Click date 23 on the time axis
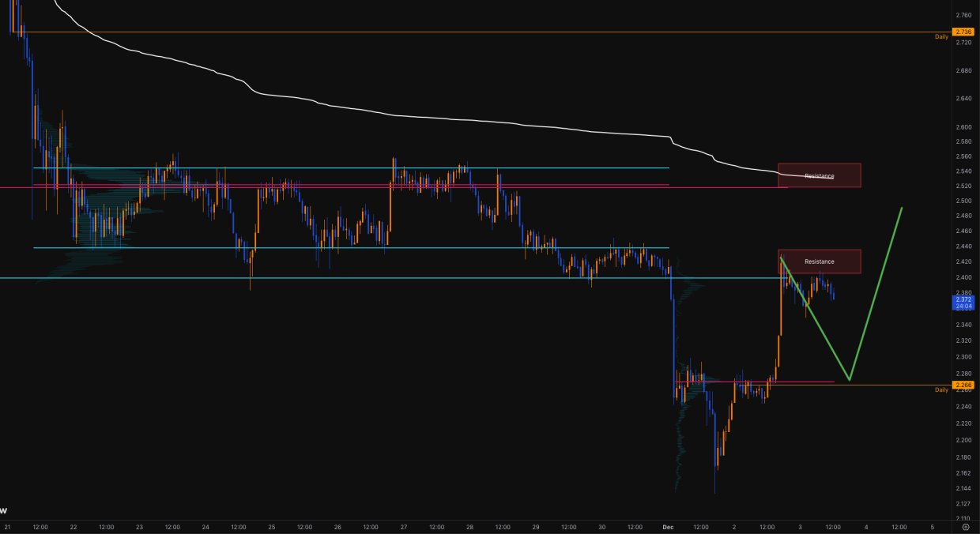980x534 pixels. (139, 526)
